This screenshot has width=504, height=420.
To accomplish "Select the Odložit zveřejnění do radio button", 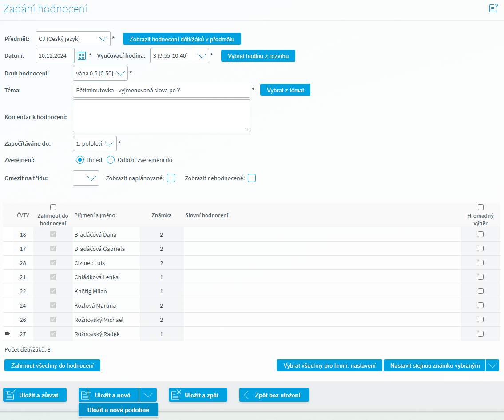I will [111, 160].
